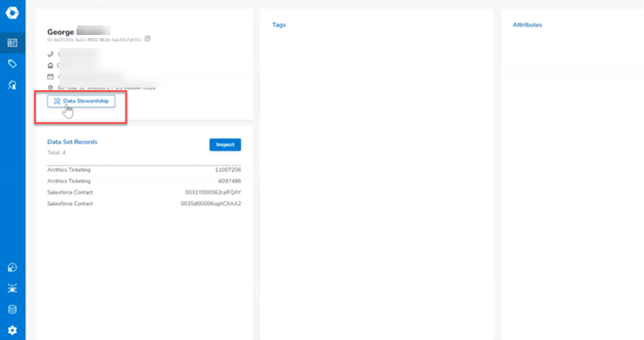Open the settings gear icon in sidebar
This screenshot has width=644, height=340.
12,330
